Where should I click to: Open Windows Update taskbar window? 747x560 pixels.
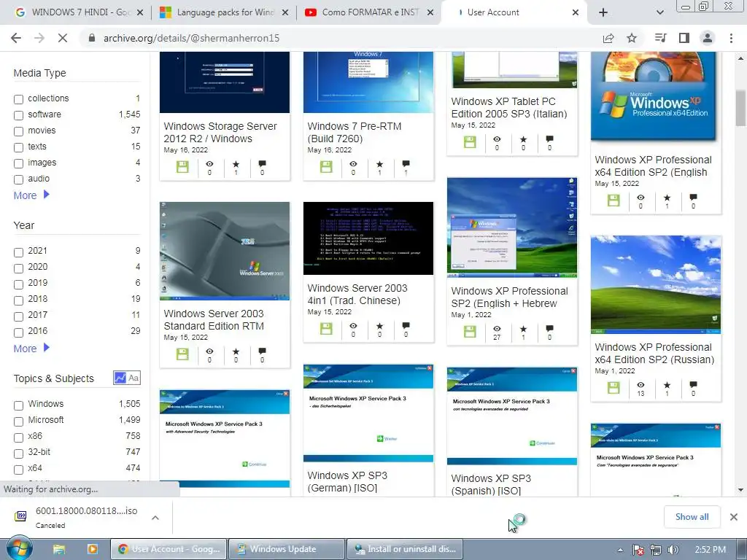(x=286, y=549)
